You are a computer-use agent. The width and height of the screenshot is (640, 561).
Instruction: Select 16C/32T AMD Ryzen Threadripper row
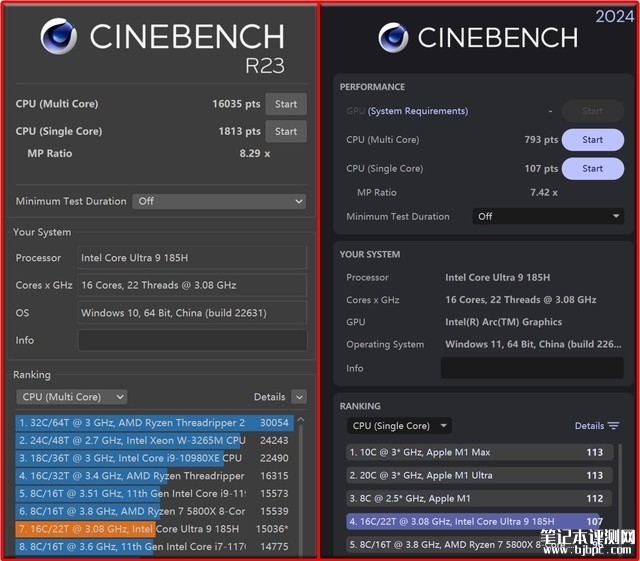(x=155, y=476)
